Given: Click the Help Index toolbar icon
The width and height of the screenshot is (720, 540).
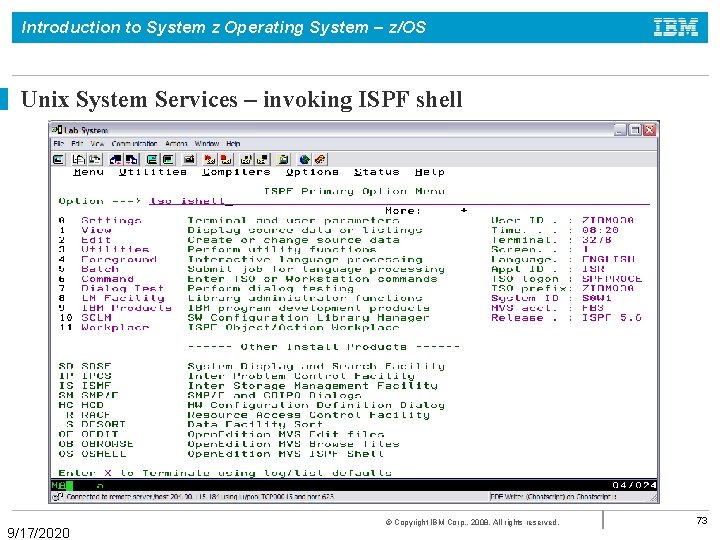Looking at the screenshot, I should coord(320,159).
